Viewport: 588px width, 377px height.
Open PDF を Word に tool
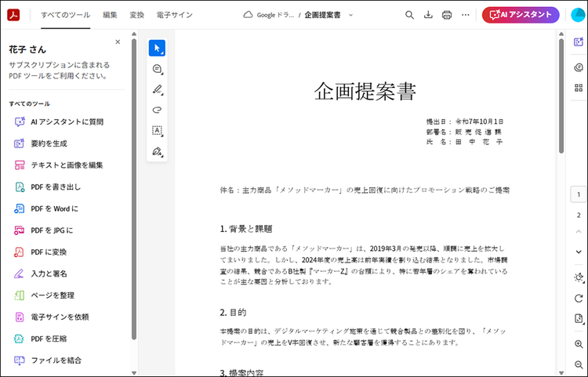(54, 208)
